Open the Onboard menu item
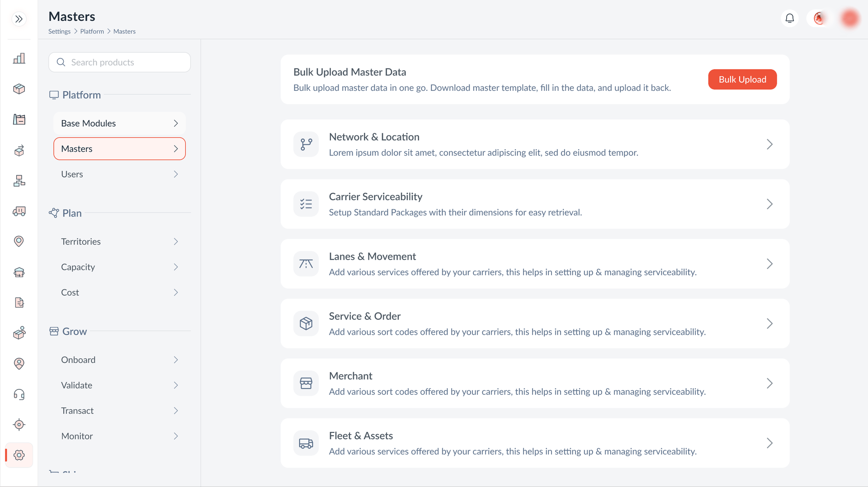 [x=119, y=360]
